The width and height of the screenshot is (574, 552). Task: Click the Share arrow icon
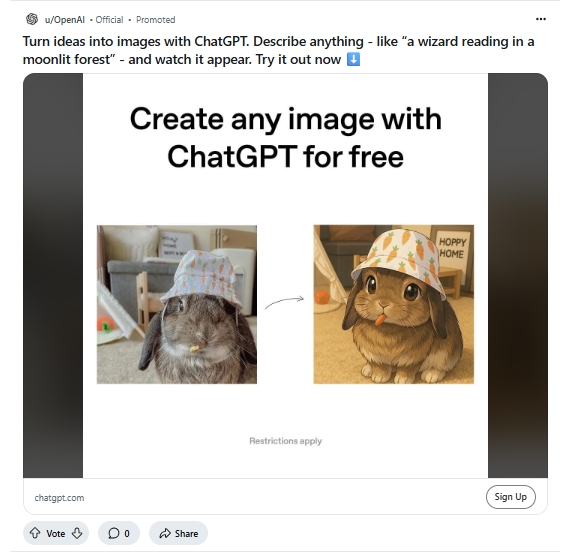165,533
